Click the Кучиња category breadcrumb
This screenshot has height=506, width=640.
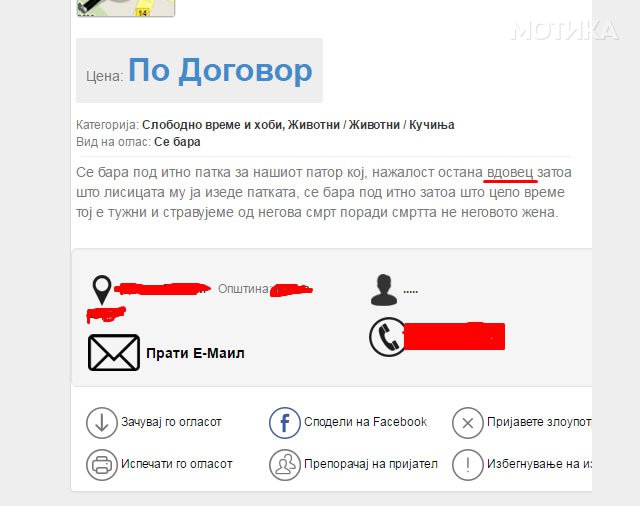click(x=431, y=125)
